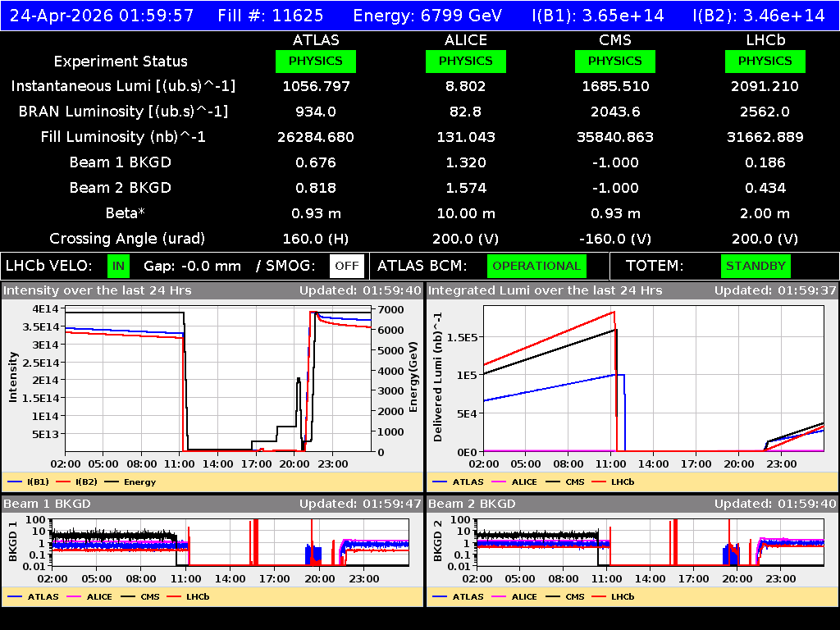Click CMS legend entry in Beam 2 BKGD chart
The height and width of the screenshot is (630, 840).
pos(564,596)
